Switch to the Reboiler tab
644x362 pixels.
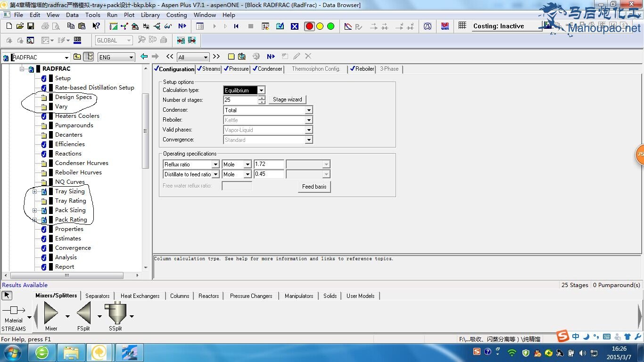click(362, 69)
